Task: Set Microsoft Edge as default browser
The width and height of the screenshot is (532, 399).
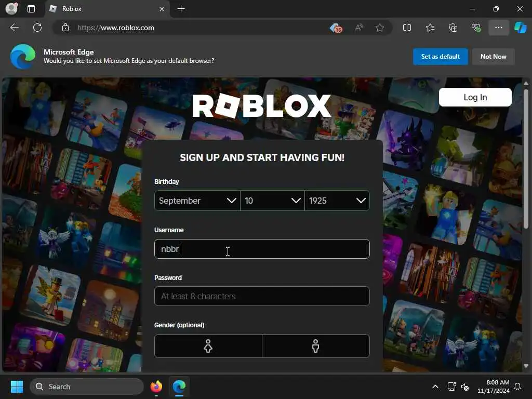Action: point(441,57)
